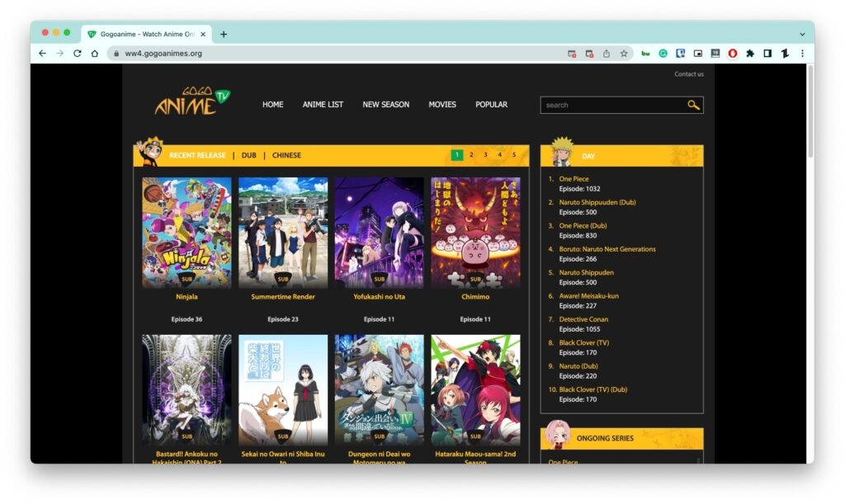Open the Sekai no Owari ni Shiba Inu poster
The image size is (845, 504).
pyautogui.click(x=283, y=390)
